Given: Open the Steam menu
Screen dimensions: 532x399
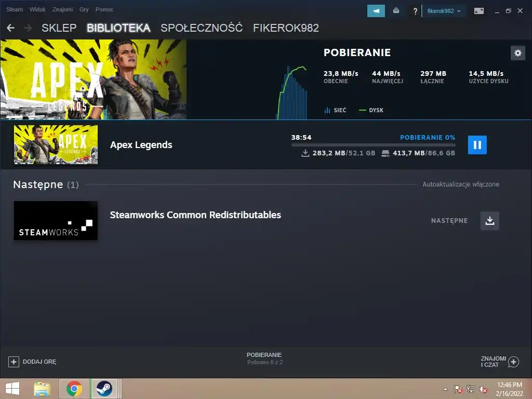Looking at the screenshot, I should coord(14,9).
